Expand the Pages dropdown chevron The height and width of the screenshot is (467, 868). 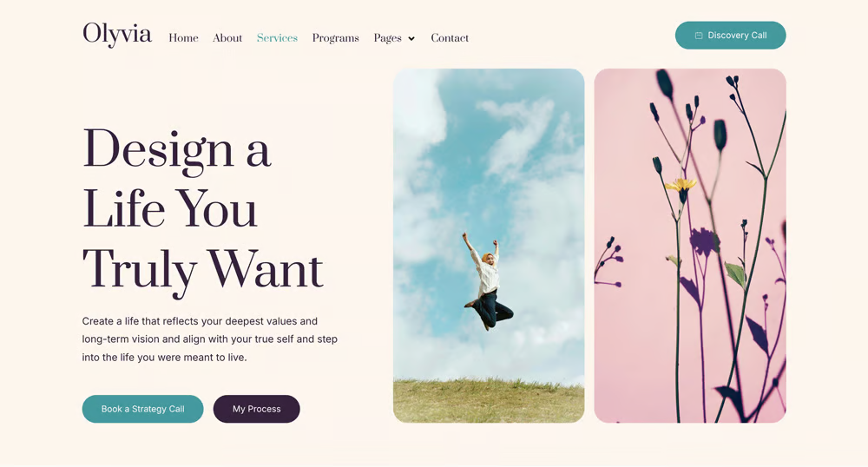pos(411,39)
